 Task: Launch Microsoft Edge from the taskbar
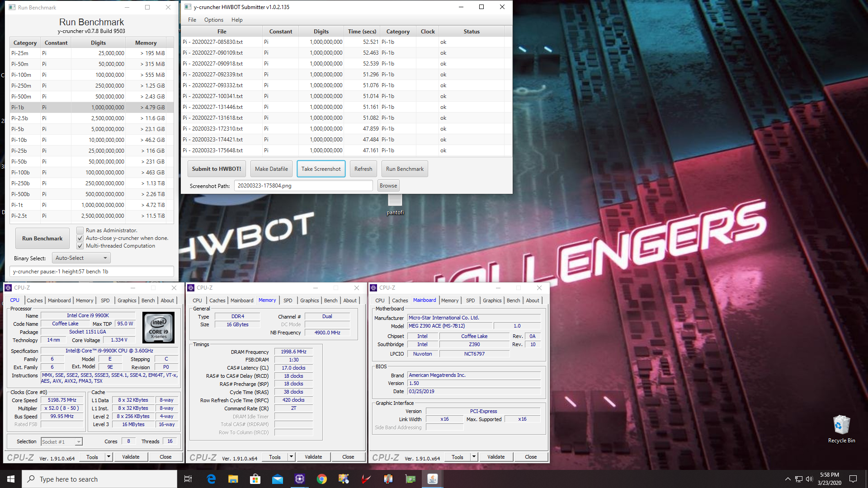coord(211,479)
